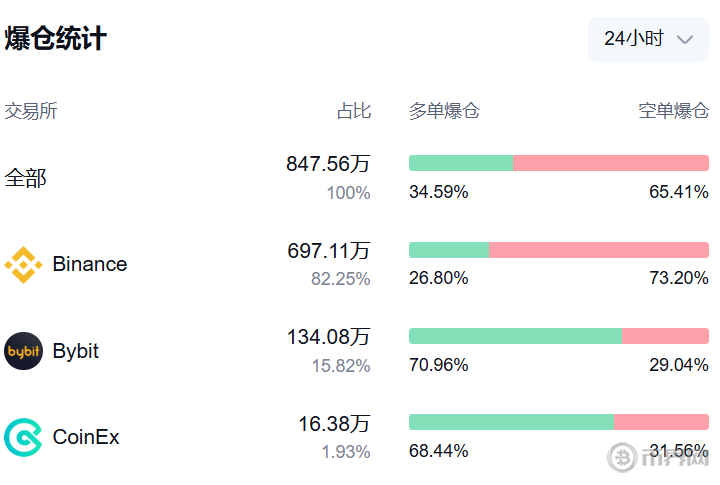Click the 爆仓统计 title heading

pyautogui.click(x=56, y=38)
